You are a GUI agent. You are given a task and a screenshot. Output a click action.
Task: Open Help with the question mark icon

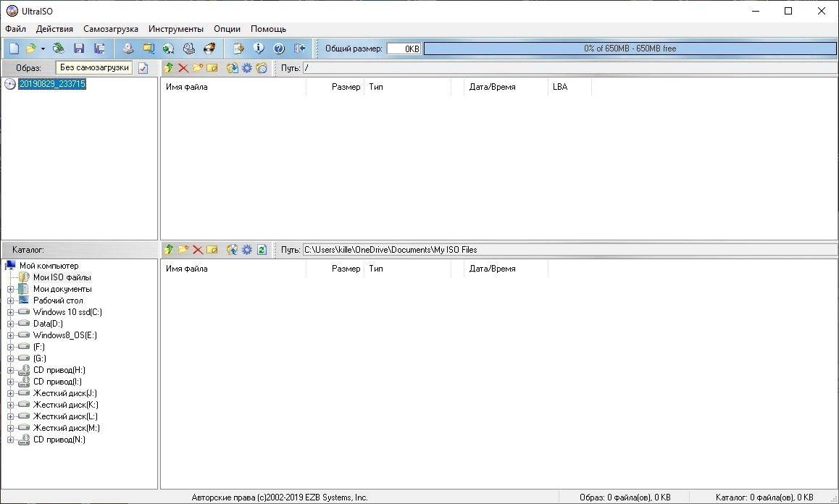279,49
